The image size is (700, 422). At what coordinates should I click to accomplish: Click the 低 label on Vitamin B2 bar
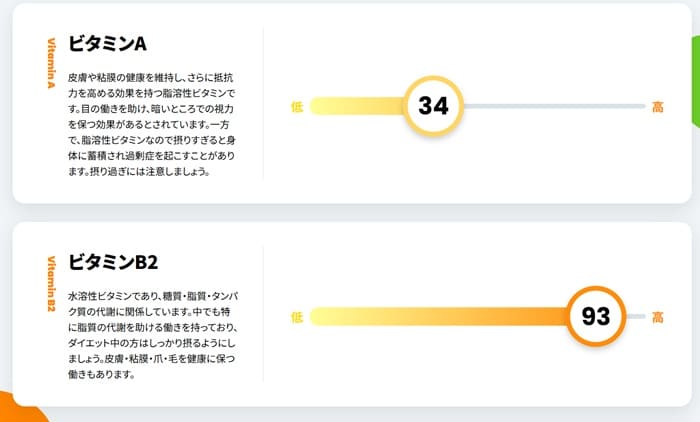click(297, 317)
